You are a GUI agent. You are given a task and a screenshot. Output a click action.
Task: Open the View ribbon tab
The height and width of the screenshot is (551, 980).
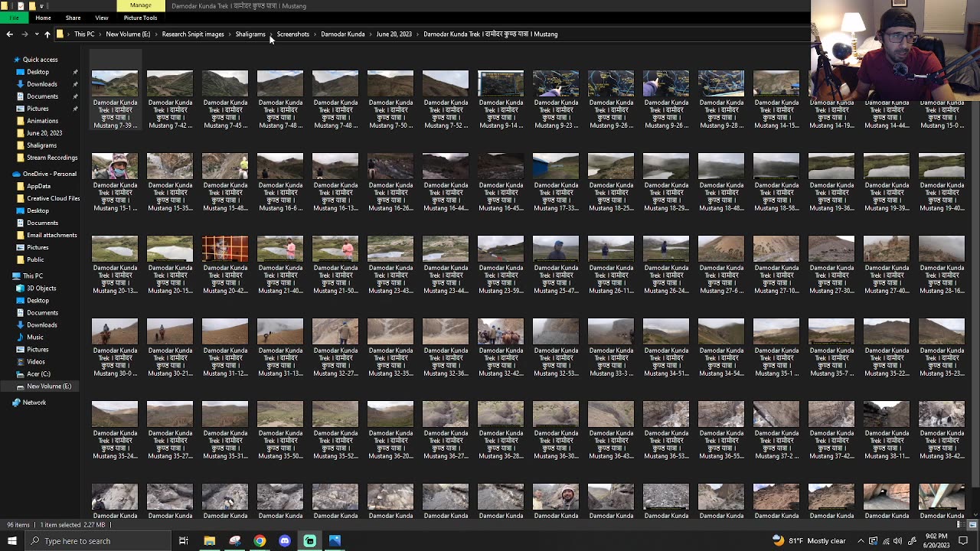101,18
